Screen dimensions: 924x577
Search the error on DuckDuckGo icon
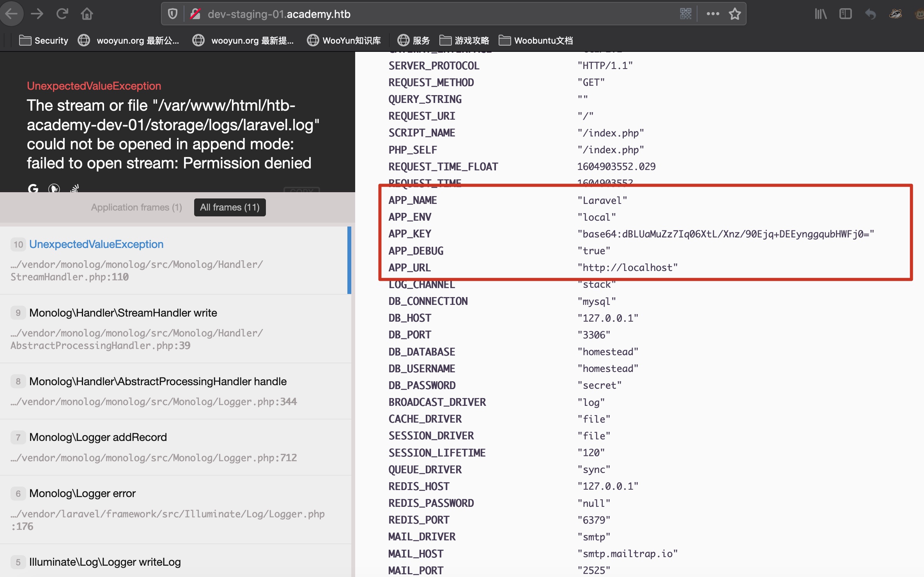54,189
